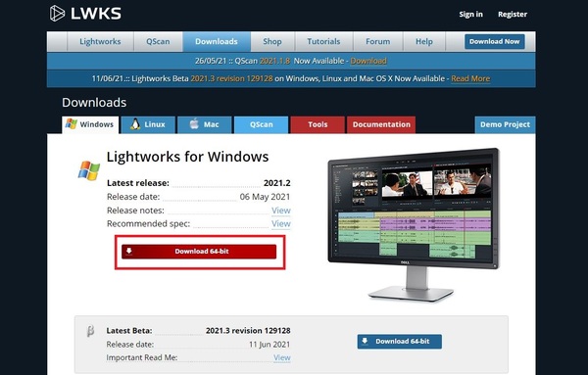This screenshot has width=588, height=375.
Task: Click the large Windows logo beside heading
Action: pyautogui.click(x=89, y=170)
